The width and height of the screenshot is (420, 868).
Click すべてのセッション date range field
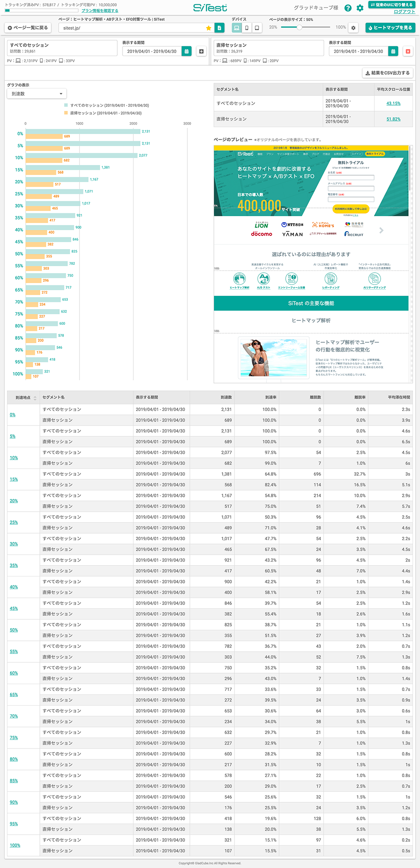152,51
